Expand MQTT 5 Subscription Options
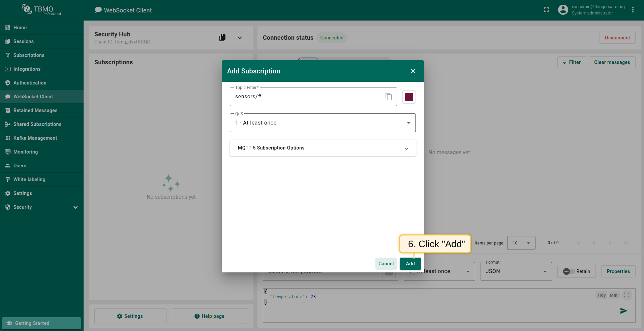 pos(323,148)
